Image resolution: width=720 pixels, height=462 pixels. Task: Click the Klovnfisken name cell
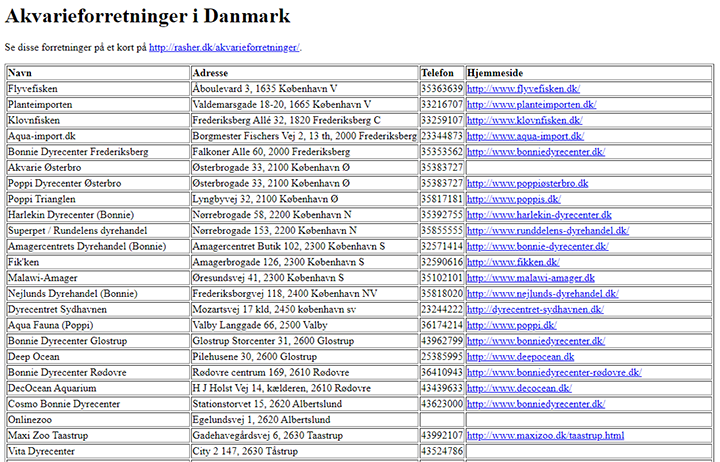98,120
